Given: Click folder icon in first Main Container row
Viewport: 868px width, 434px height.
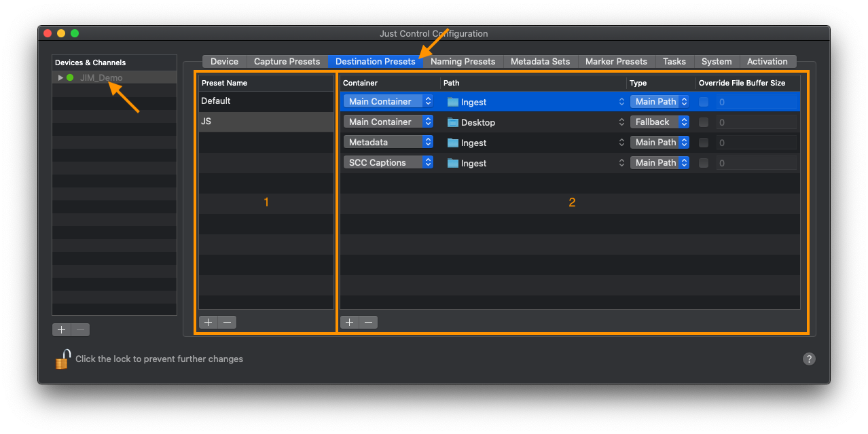Looking at the screenshot, I should (x=453, y=102).
